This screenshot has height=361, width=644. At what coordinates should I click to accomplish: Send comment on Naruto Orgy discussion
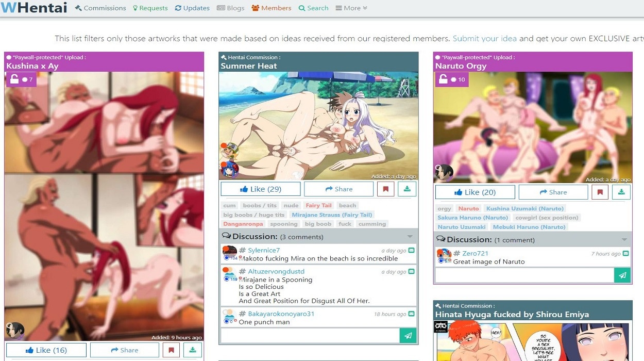622,275
